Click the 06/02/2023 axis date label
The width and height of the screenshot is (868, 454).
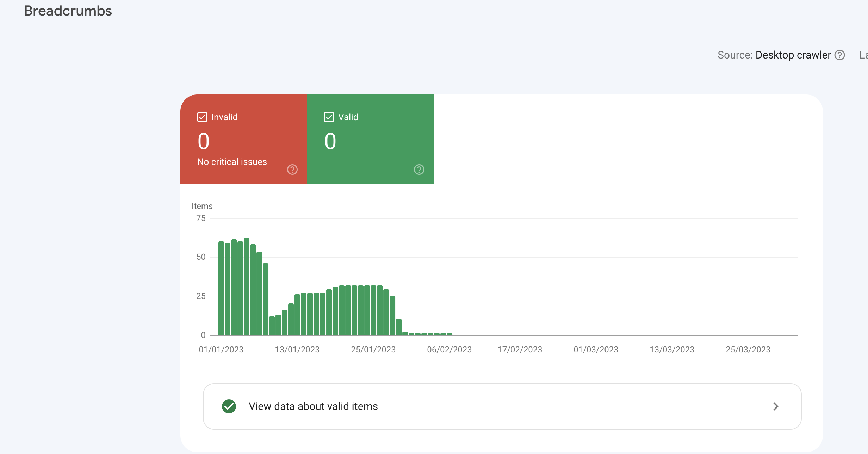pyautogui.click(x=449, y=350)
